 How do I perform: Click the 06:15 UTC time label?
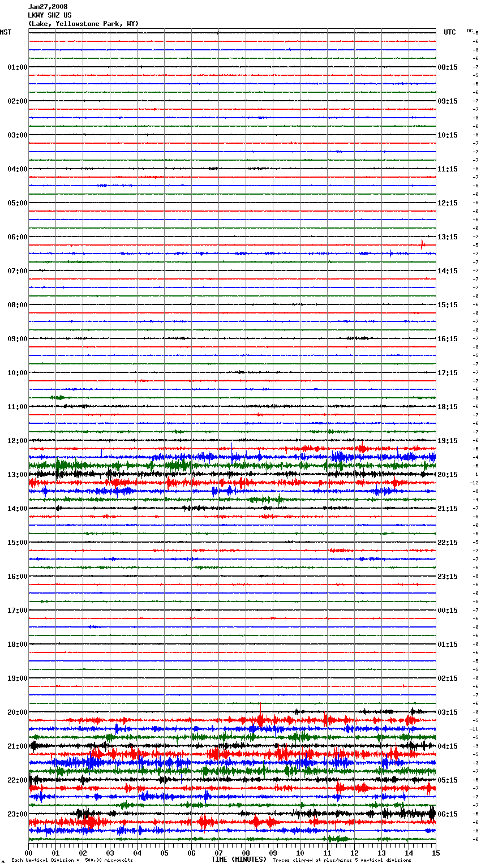click(x=448, y=814)
